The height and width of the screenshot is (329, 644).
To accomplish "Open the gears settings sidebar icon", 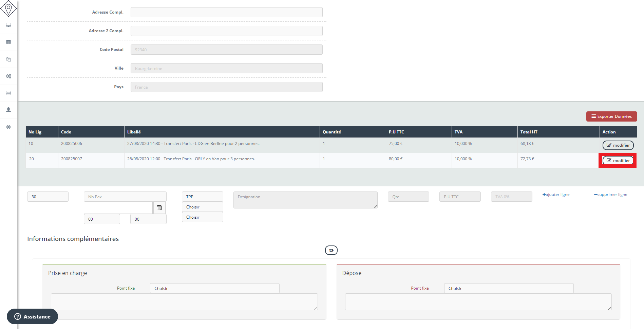I will pyautogui.click(x=8, y=76).
